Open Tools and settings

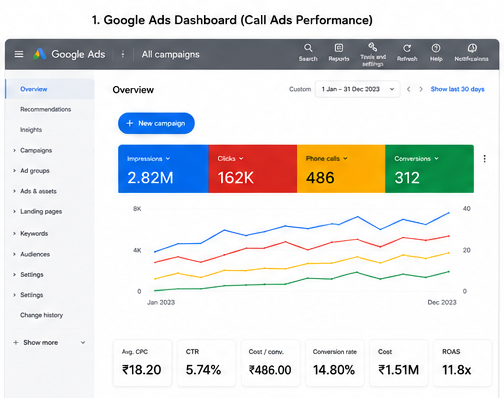(x=373, y=54)
